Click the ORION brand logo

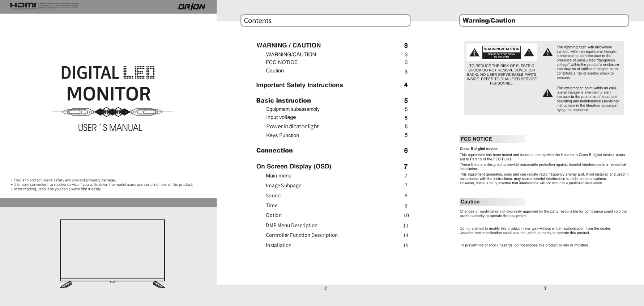tap(192, 7)
